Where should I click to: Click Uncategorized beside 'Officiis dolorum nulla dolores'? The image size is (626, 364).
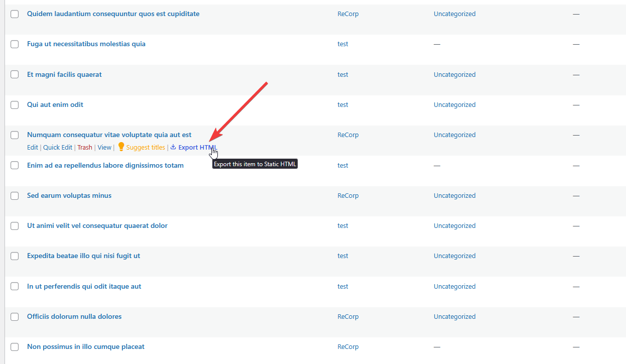coord(454,316)
